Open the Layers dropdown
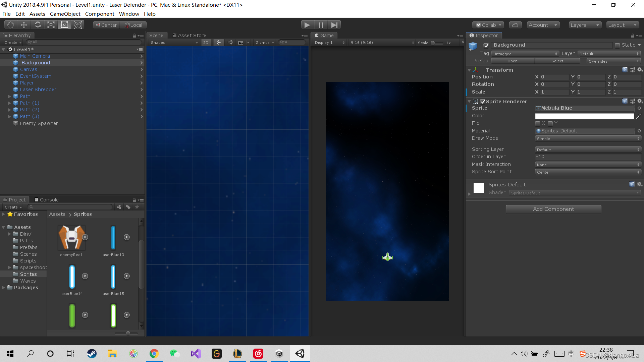644x362 pixels. [x=585, y=25]
